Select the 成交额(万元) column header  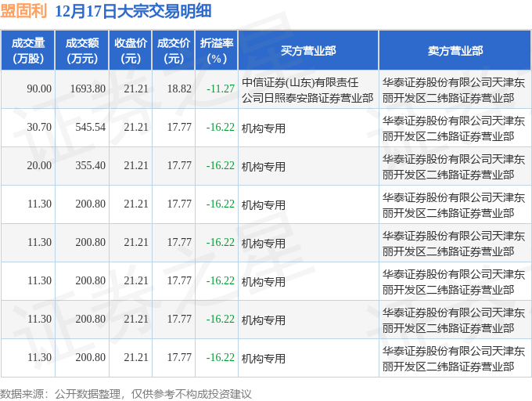coord(82,50)
